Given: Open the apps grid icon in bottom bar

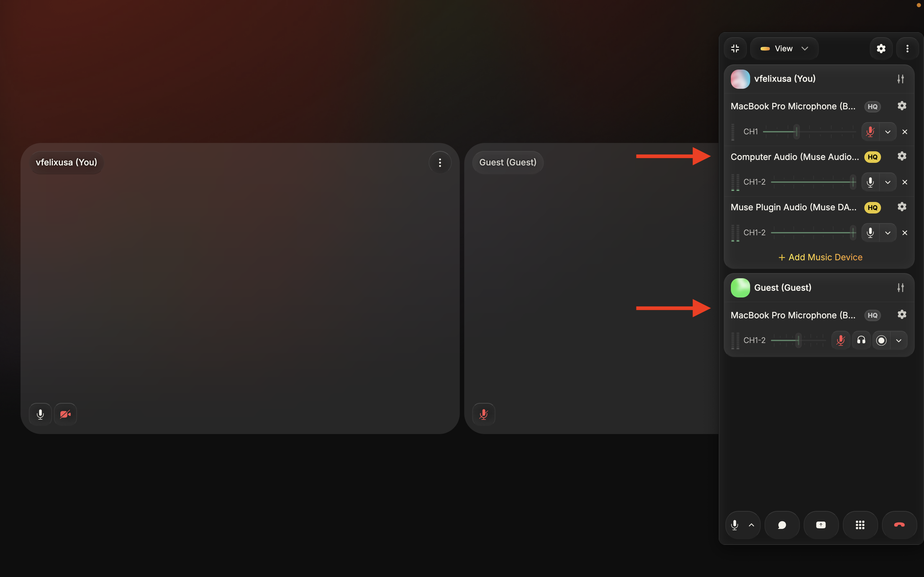Looking at the screenshot, I should [860, 525].
